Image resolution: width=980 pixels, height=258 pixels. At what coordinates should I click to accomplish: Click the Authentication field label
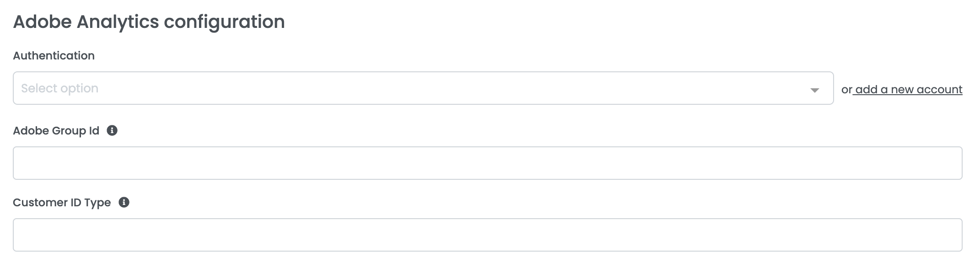pyautogui.click(x=54, y=56)
